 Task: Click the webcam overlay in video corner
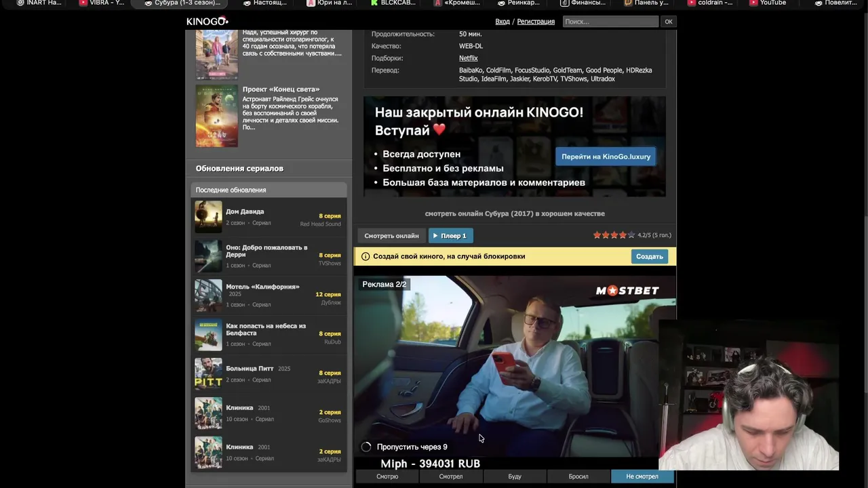click(x=749, y=394)
